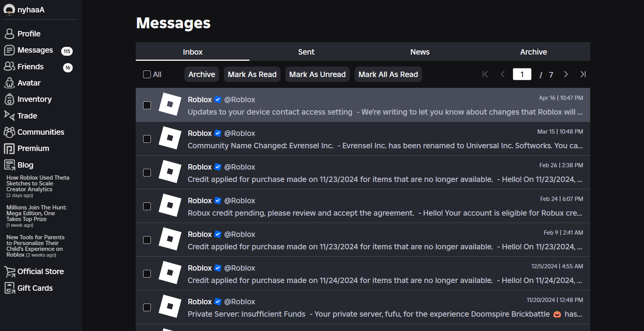Switch to the Inbox tab
This screenshot has width=644, height=331.
coord(193,52)
